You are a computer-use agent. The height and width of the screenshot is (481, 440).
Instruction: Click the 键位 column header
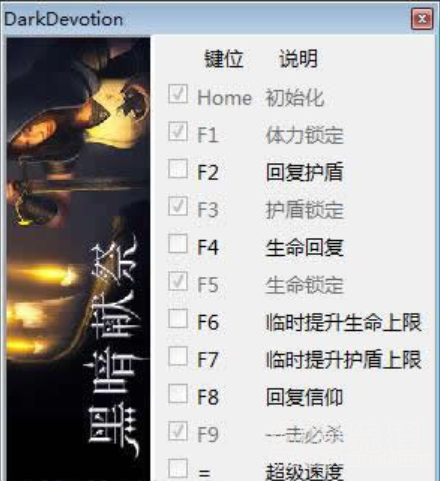click(224, 59)
